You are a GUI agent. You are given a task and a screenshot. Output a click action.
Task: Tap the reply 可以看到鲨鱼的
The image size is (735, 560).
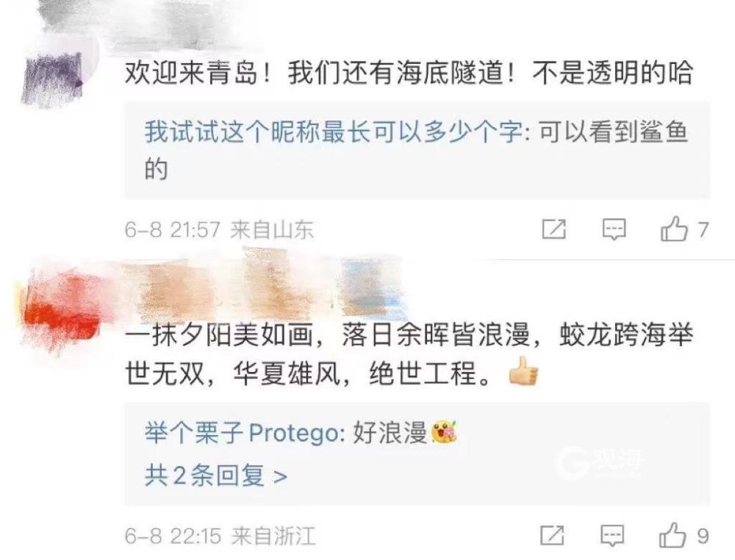[x=416, y=151]
